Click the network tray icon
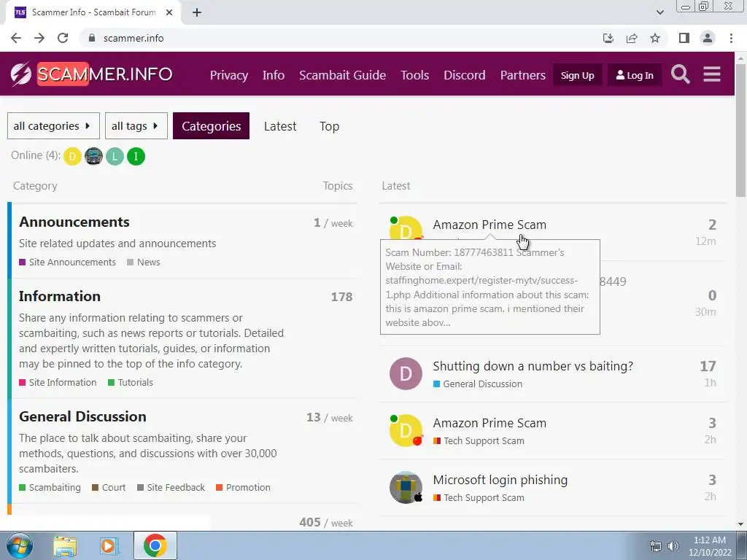Viewport: 747px width, 560px height. tap(656, 546)
